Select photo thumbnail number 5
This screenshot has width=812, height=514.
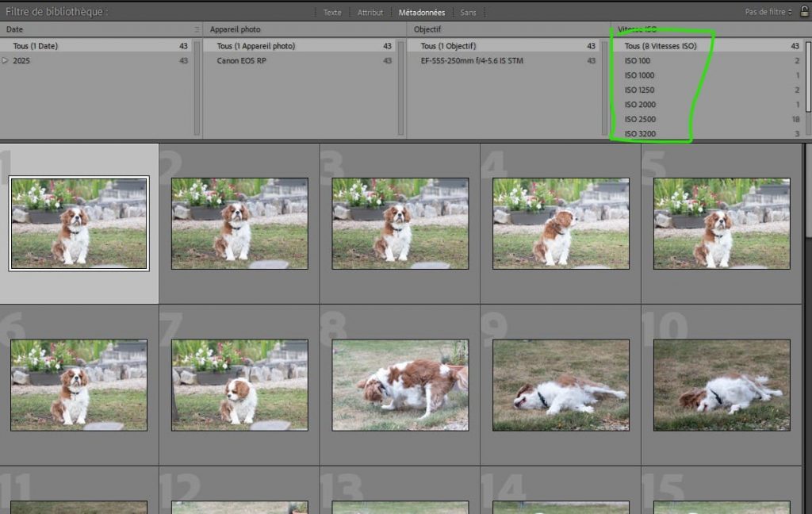[721, 223]
